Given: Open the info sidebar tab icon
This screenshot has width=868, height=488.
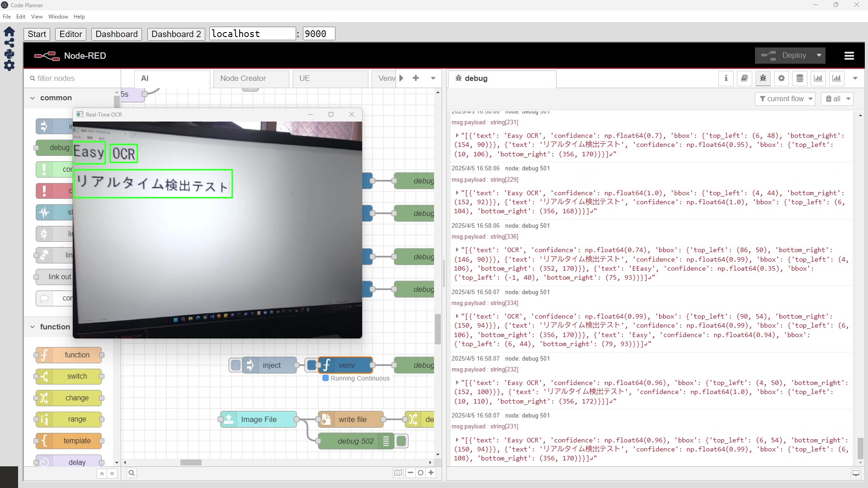Looking at the screenshot, I should tap(726, 78).
